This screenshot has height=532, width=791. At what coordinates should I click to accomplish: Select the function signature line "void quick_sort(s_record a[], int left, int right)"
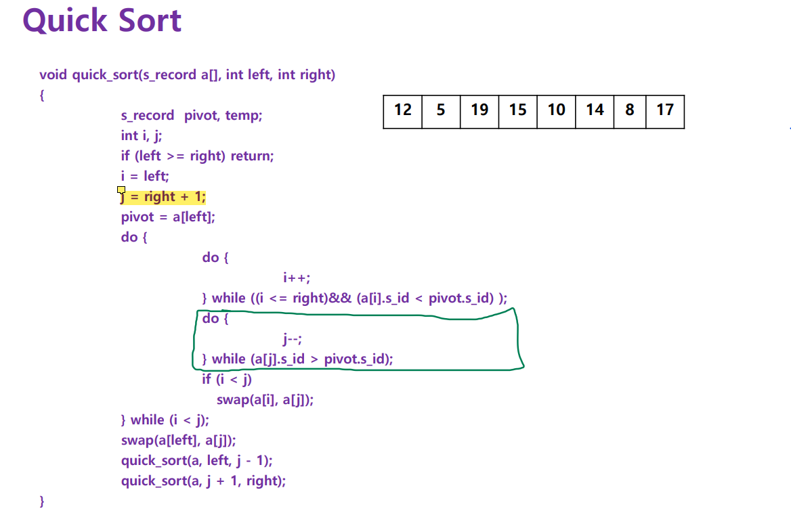187,75
